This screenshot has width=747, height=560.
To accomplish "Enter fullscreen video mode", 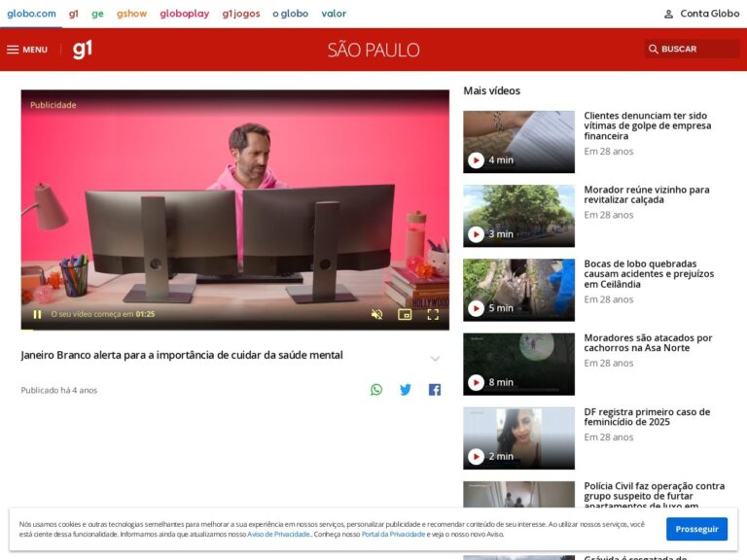I will click(433, 314).
